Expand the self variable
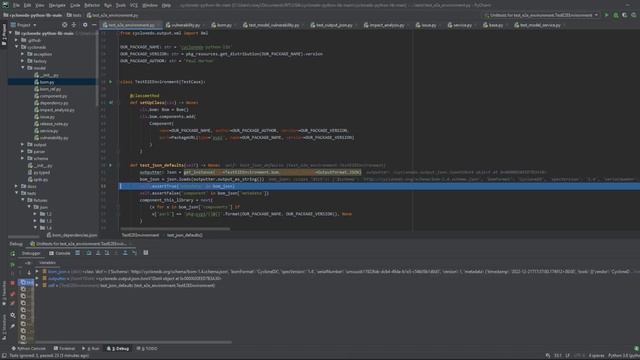 [37, 285]
